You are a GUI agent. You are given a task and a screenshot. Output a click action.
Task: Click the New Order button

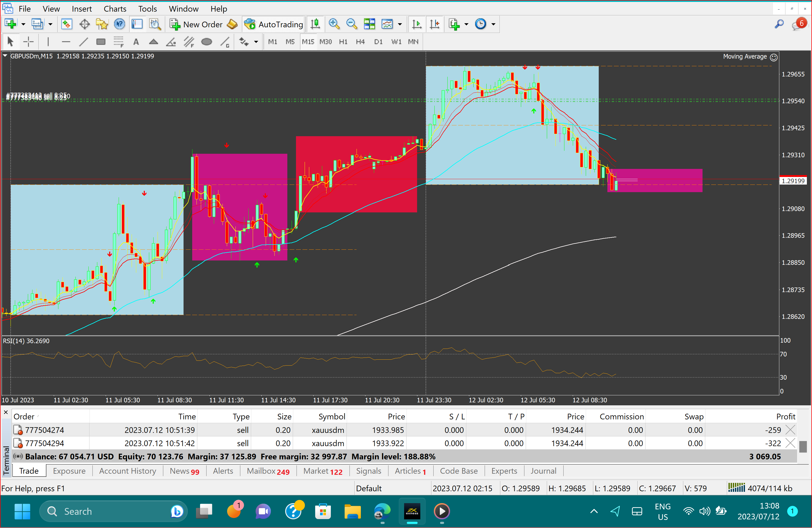196,24
